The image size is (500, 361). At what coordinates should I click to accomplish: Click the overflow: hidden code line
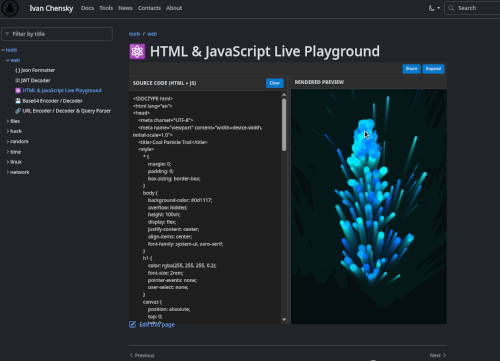point(167,208)
